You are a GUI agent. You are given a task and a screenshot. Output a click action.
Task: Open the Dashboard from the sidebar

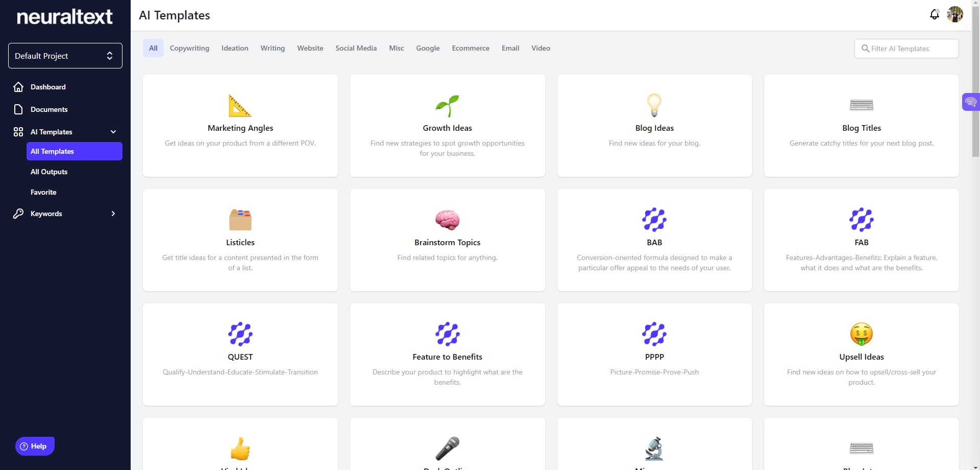(47, 87)
